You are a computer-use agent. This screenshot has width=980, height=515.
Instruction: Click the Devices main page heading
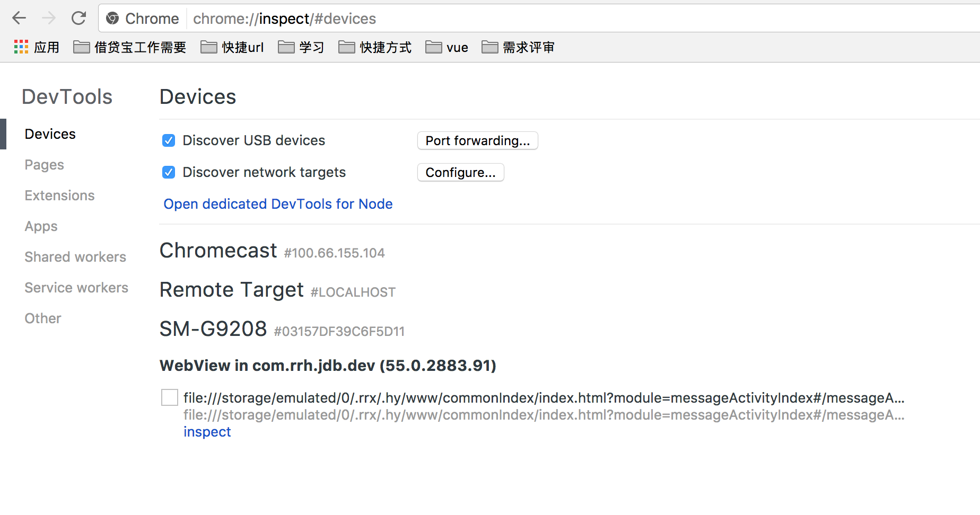pos(198,97)
